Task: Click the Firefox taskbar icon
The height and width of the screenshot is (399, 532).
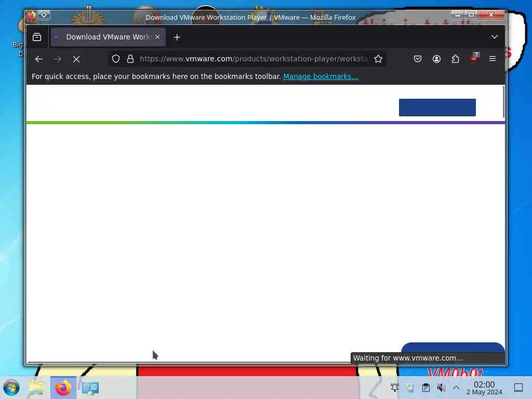Action: [63, 388]
